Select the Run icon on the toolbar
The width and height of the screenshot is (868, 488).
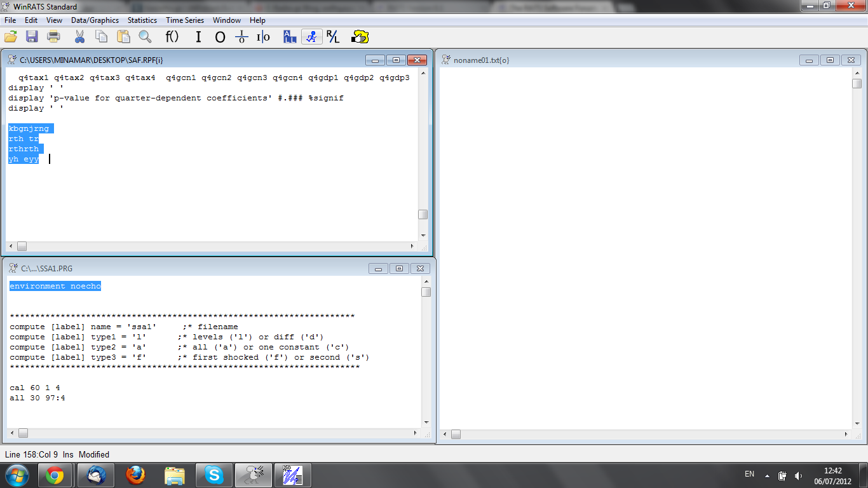[x=311, y=37]
